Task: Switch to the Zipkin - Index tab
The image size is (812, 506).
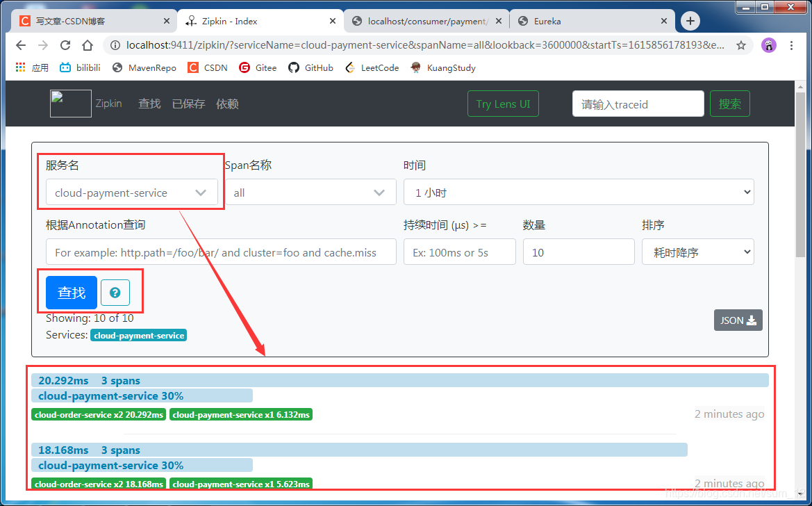Action: click(260, 22)
